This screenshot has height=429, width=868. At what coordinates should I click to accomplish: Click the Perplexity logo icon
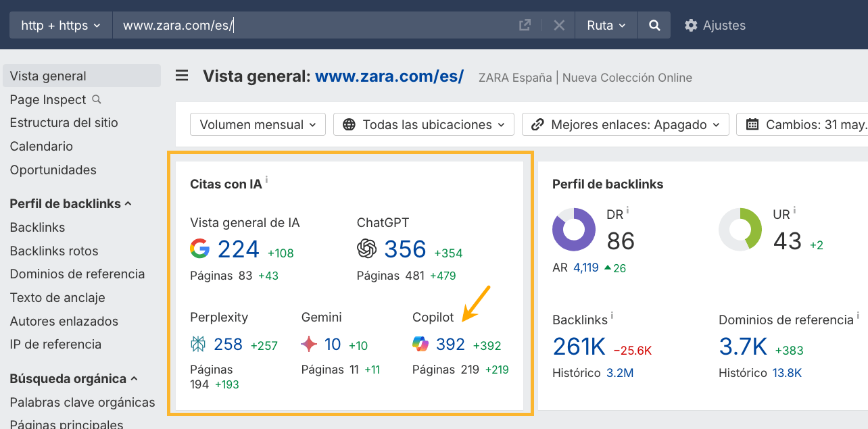(x=198, y=345)
